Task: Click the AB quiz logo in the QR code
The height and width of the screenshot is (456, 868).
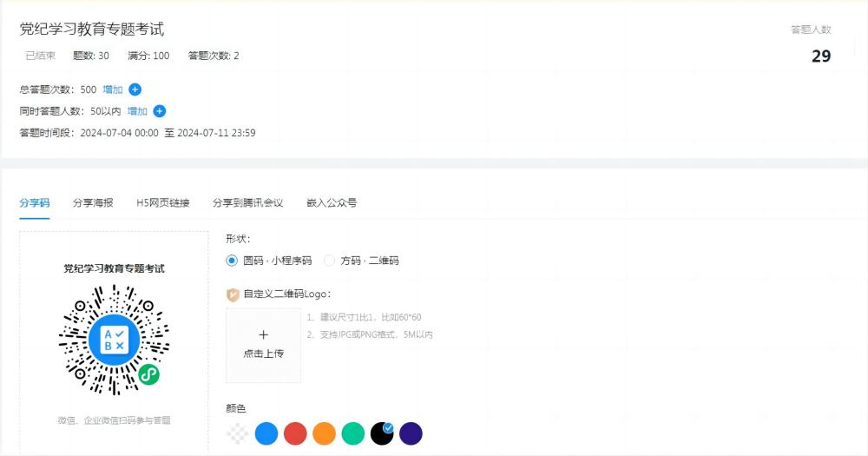Action: click(x=114, y=340)
